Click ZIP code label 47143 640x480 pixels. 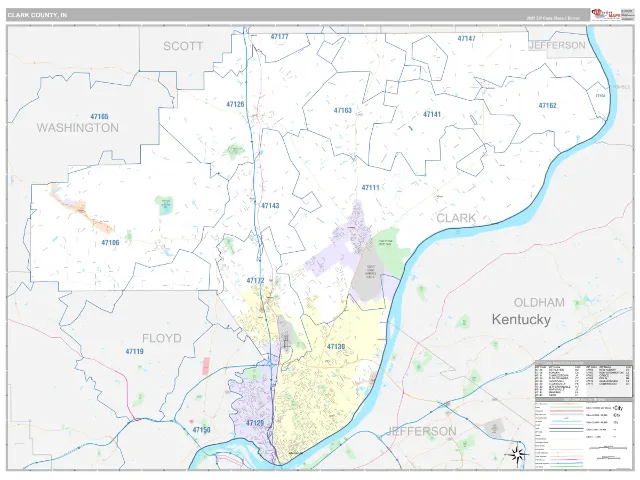coord(270,206)
